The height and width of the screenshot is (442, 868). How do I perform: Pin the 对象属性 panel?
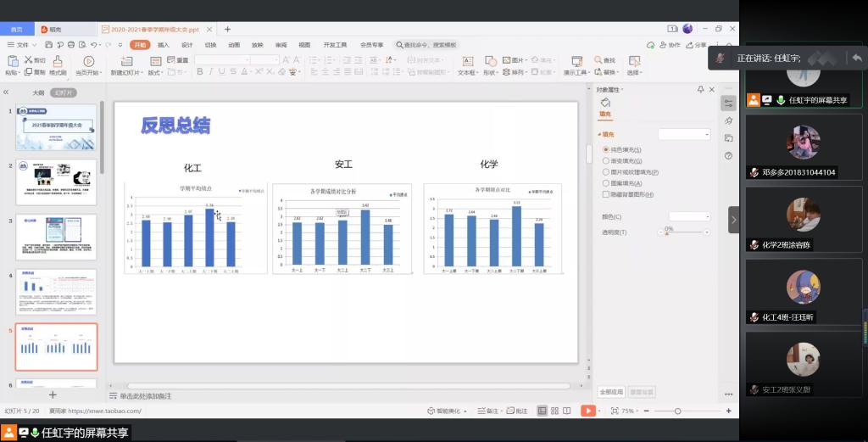[x=701, y=89]
